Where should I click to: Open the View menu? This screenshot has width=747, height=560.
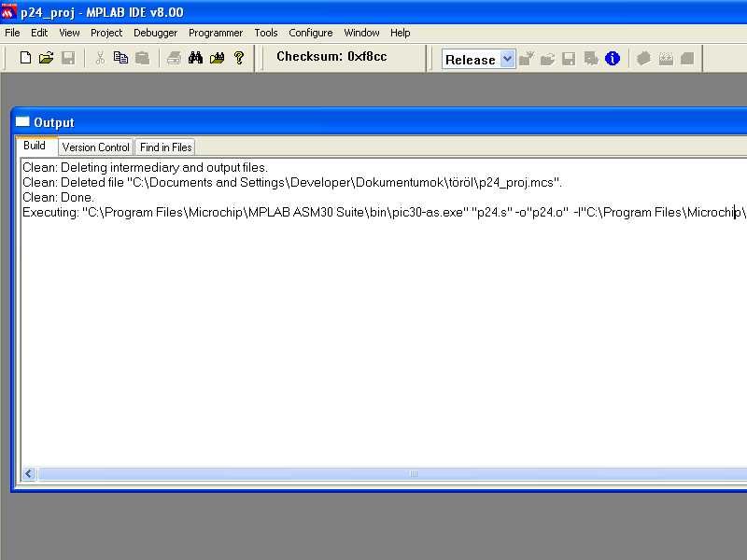(69, 33)
